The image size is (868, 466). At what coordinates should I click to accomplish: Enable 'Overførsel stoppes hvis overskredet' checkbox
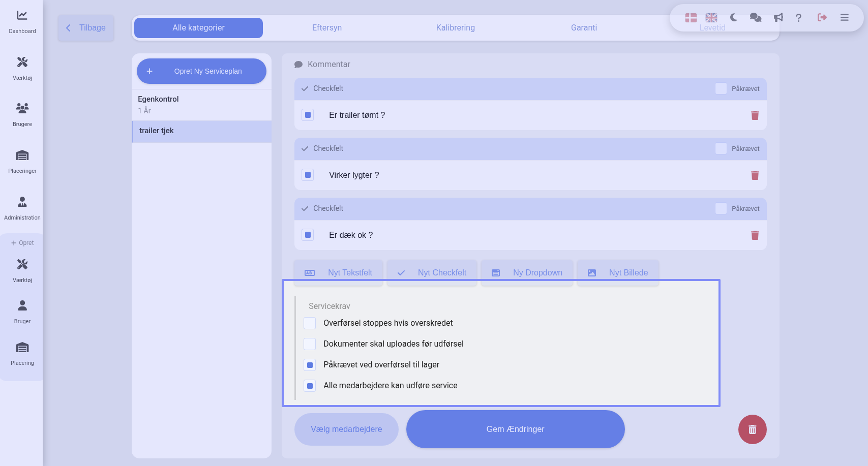310,323
